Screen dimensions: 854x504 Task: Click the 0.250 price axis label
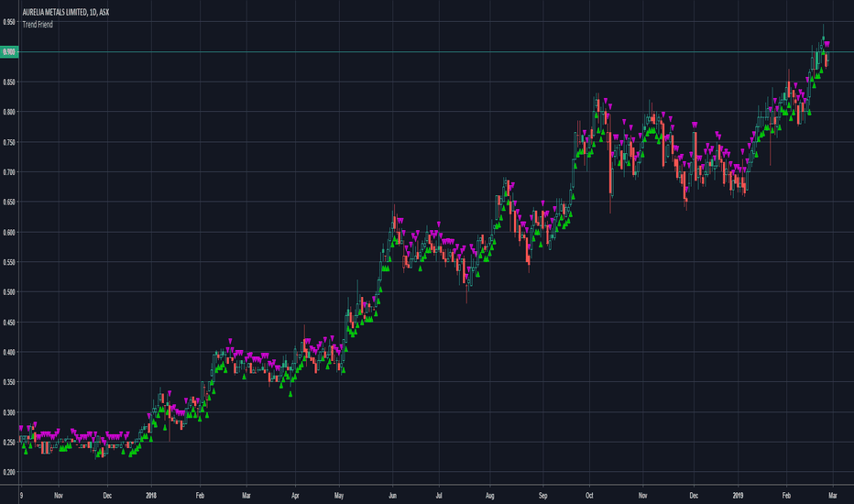click(9, 443)
